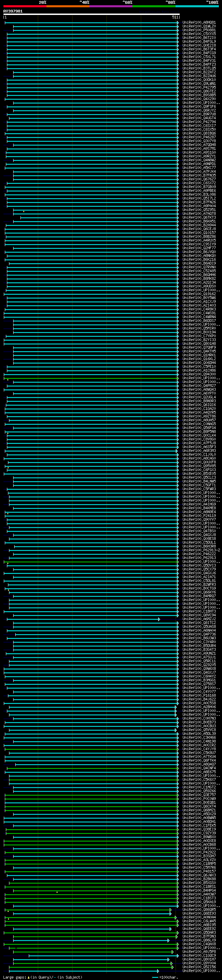Select hit UniRef100_Q66KY6

199,592
